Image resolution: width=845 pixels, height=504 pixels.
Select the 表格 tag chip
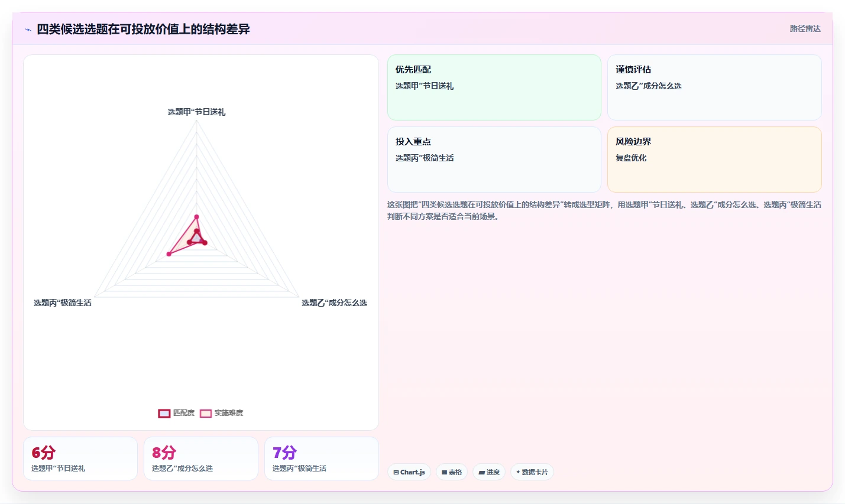click(452, 472)
